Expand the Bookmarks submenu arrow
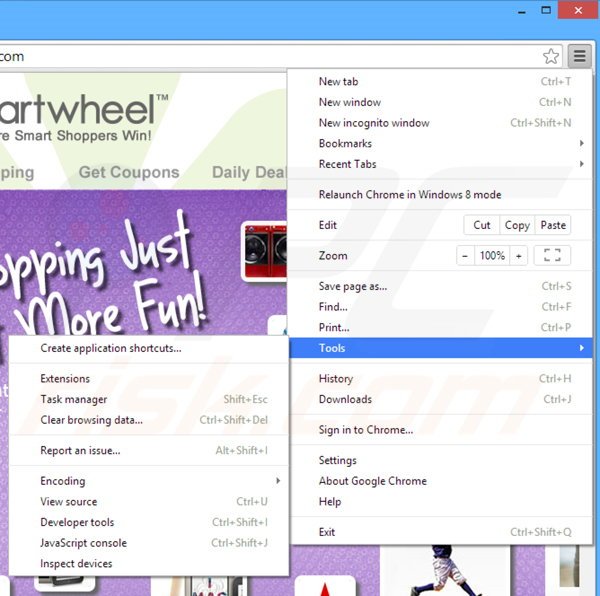Screen dimensions: 600x596 582,143
